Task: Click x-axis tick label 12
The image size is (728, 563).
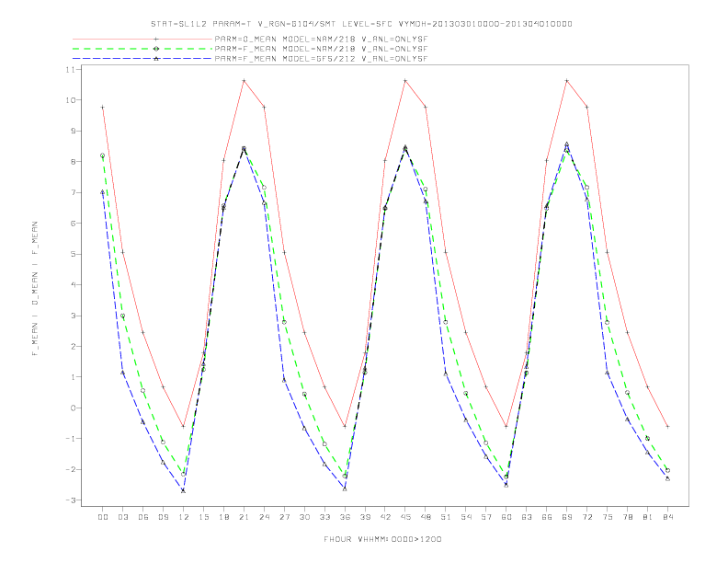Action: 184,517
